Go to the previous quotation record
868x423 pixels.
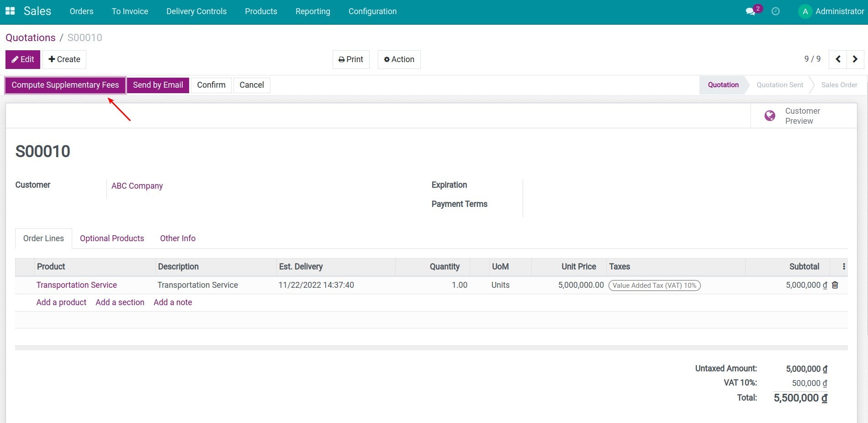(x=838, y=59)
